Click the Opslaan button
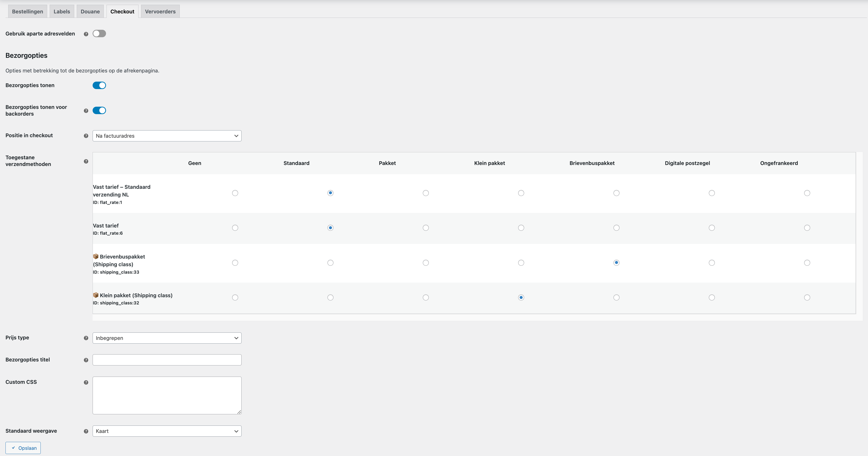 23,448
